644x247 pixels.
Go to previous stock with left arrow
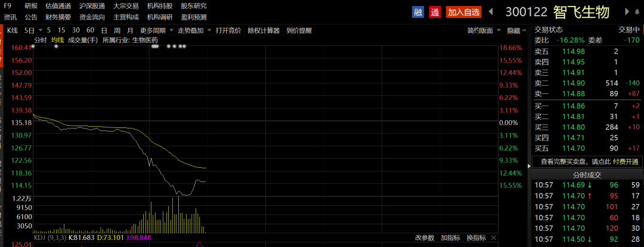(491, 12)
